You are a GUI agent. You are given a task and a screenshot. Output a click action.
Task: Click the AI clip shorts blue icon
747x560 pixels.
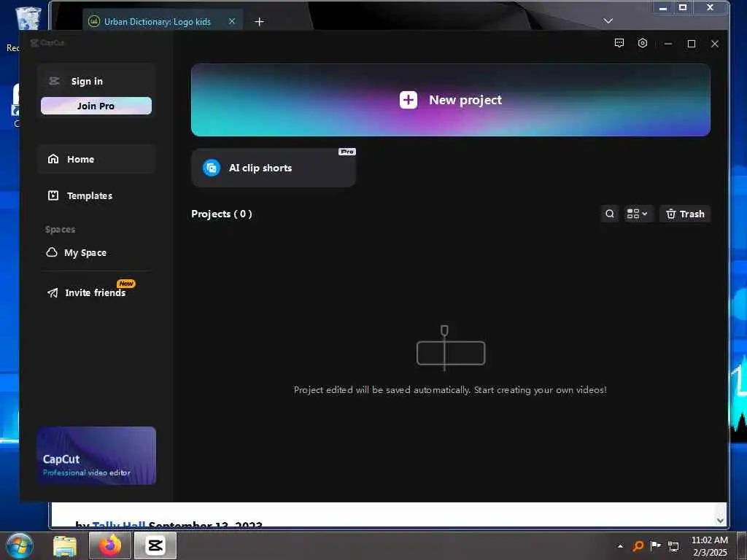[x=212, y=168]
